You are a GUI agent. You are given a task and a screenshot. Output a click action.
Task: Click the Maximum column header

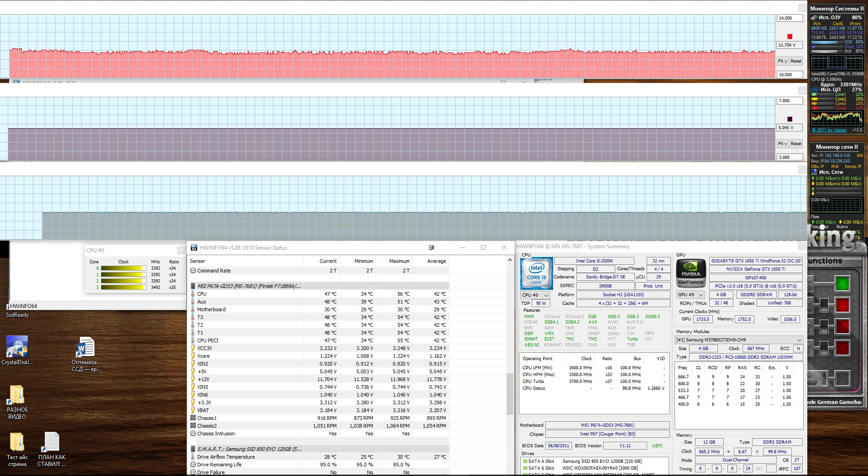(x=394, y=261)
